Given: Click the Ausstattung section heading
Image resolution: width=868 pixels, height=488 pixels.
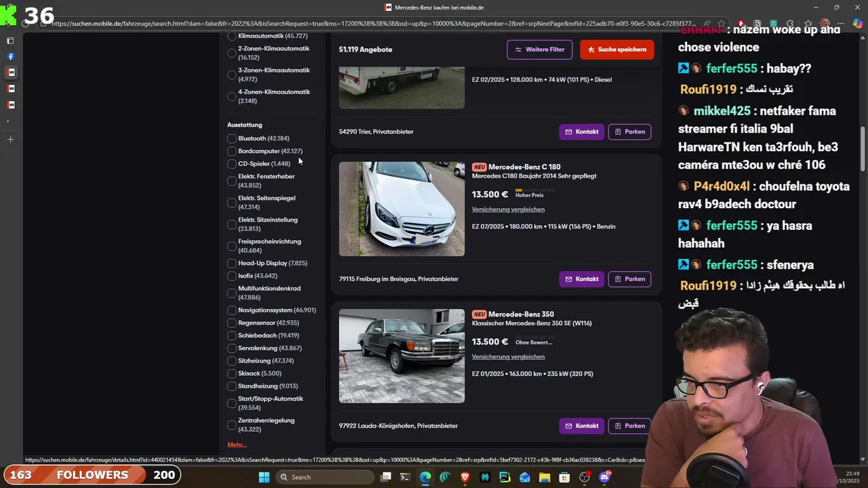Looking at the screenshot, I should (x=245, y=125).
